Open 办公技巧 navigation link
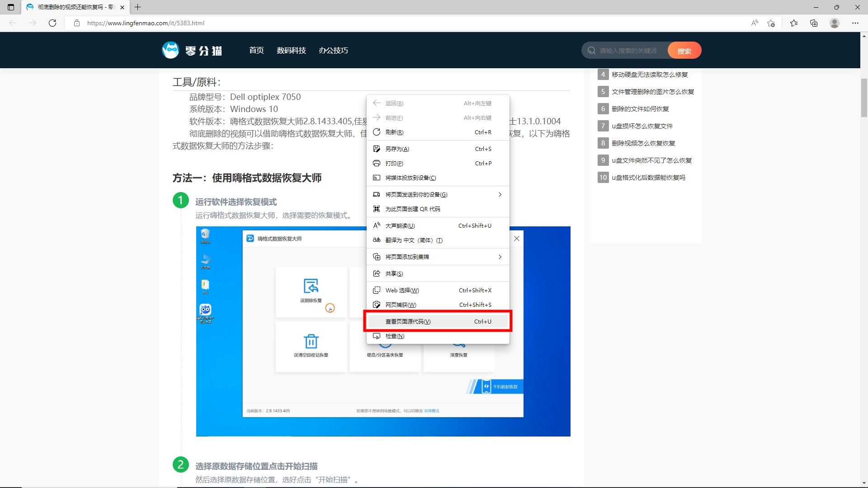 (x=333, y=51)
